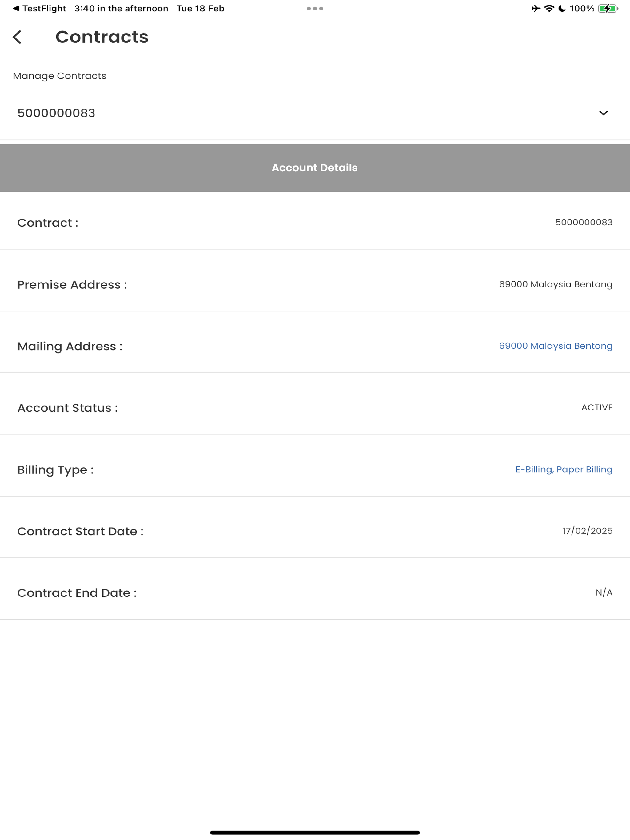The height and width of the screenshot is (840, 630).
Task: Select the start date 17/02/2025
Action: pyautogui.click(x=588, y=531)
